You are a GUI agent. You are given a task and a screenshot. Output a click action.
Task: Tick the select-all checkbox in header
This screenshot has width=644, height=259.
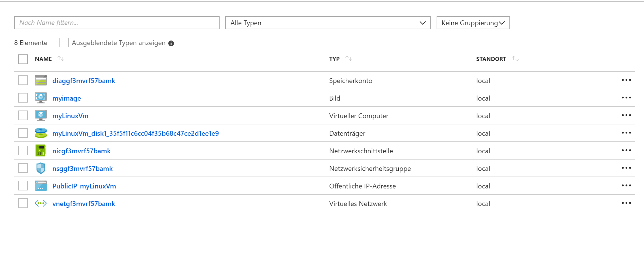[23, 59]
